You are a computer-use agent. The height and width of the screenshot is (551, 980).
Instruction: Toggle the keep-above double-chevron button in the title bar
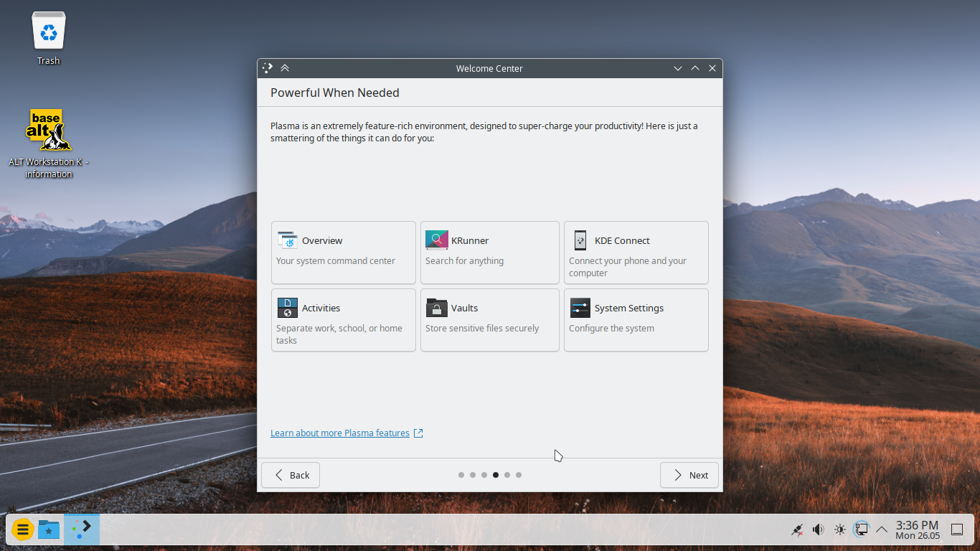point(285,68)
